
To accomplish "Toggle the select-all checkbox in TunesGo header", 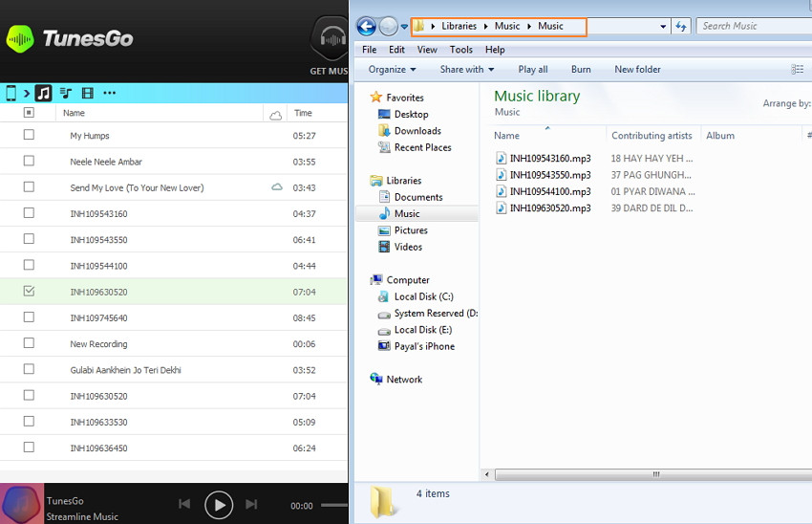I will pyautogui.click(x=29, y=113).
